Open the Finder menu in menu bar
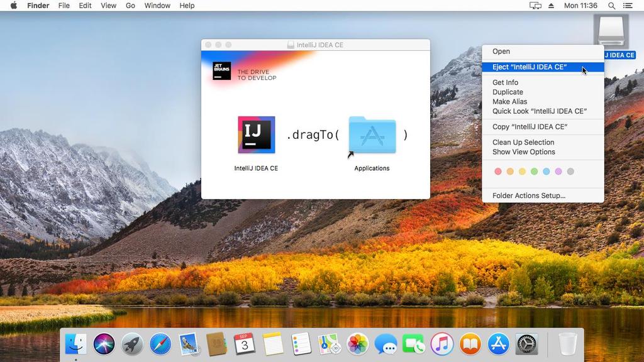The height and width of the screenshot is (362, 644). pos(38,5)
